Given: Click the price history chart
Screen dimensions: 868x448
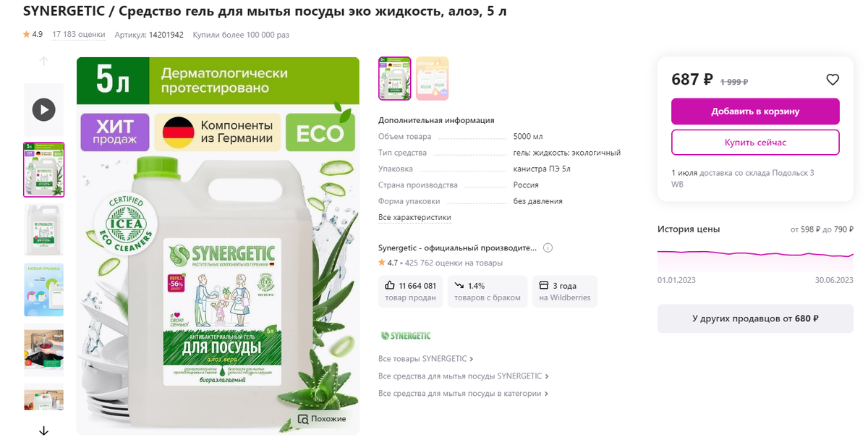Looking at the screenshot, I should point(755,258).
